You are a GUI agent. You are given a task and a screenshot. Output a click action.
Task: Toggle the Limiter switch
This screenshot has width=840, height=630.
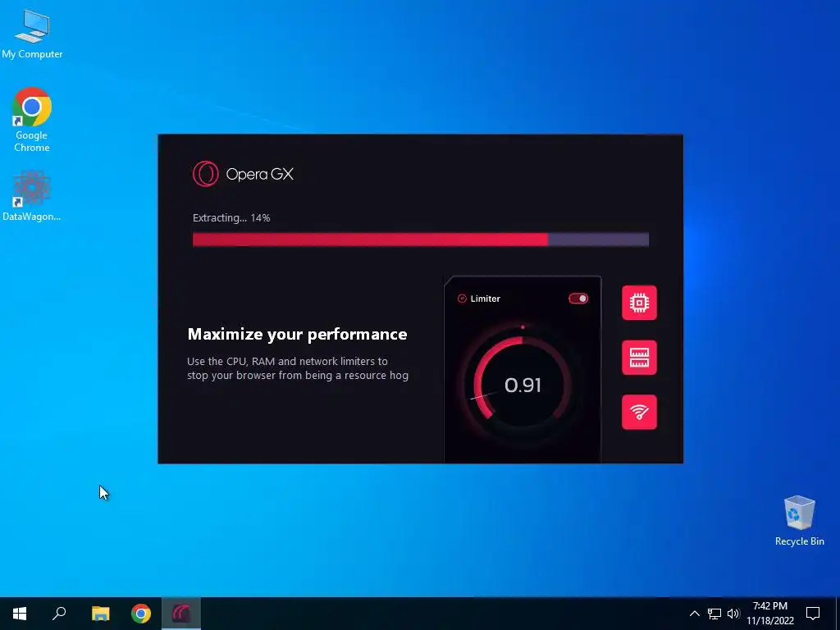(578, 299)
